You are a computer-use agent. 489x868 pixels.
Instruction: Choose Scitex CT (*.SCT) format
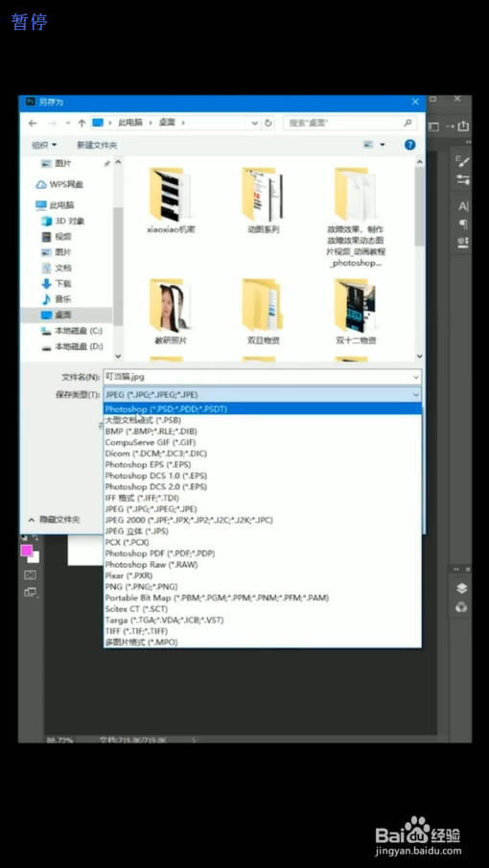[262, 609]
